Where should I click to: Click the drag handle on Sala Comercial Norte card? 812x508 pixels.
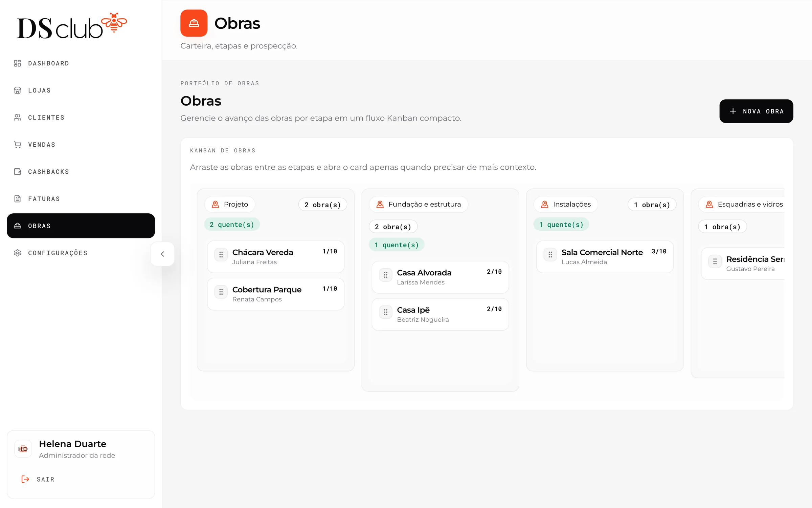point(550,255)
